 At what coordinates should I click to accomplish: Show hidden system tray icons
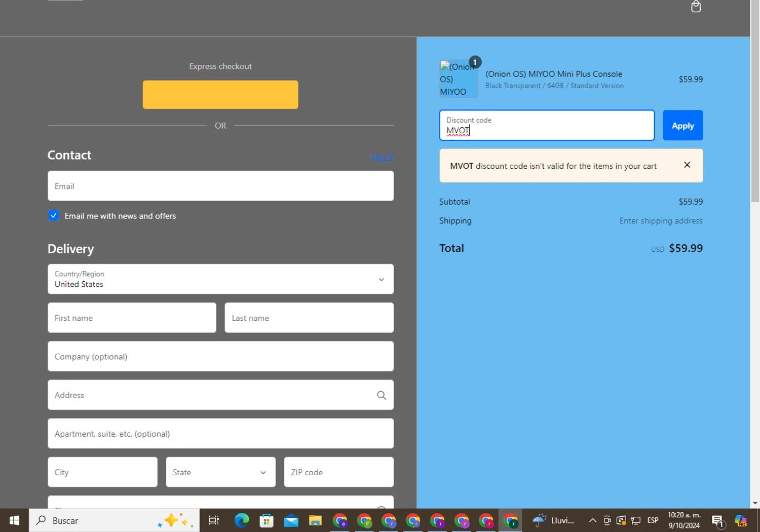click(x=592, y=520)
